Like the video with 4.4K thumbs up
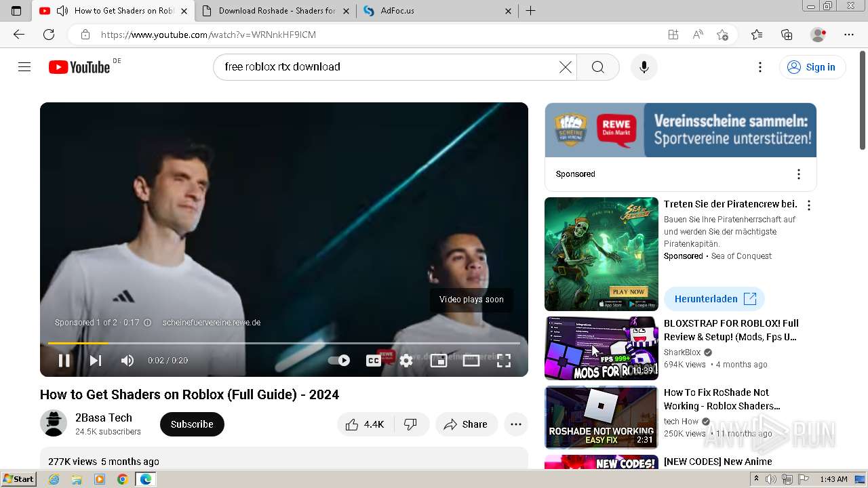Viewport: 868px width, 488px height. [365, 424]
